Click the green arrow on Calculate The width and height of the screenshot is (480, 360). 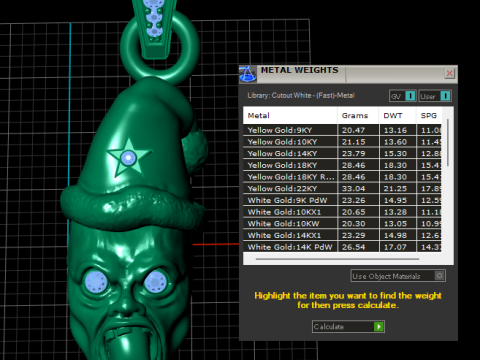pyautogui.click(x=379, y=327)
